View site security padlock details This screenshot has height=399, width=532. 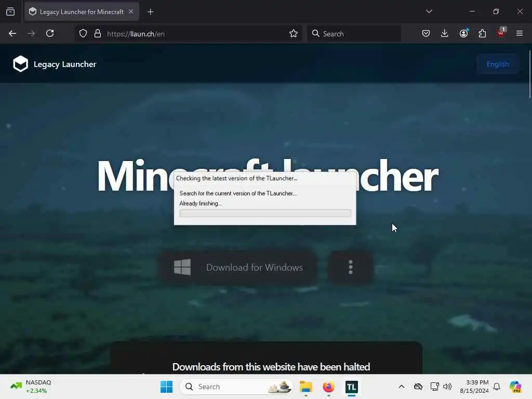pyautogui.click(x=98, y=33)
